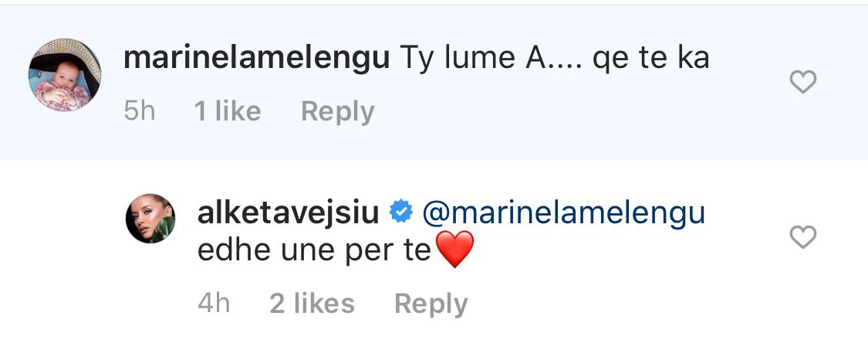Select the comment text "Ty lume A.... qe te ka"

(x=554, y=59)
